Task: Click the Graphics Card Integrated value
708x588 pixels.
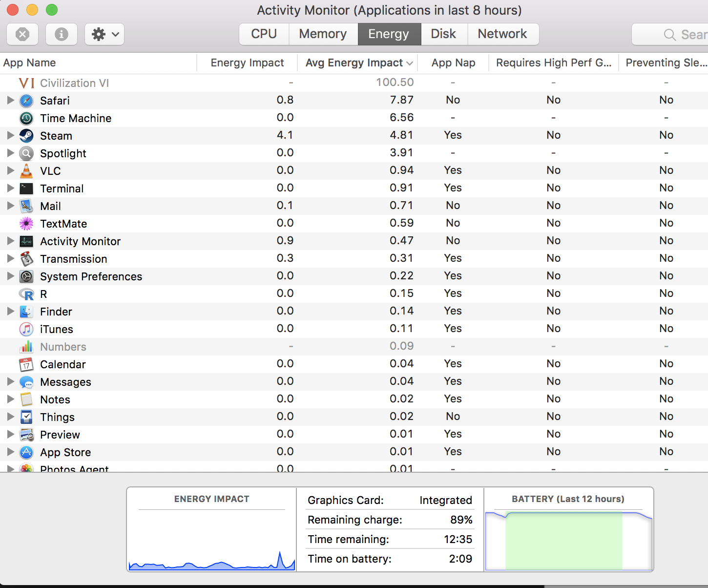Action: 446,500
